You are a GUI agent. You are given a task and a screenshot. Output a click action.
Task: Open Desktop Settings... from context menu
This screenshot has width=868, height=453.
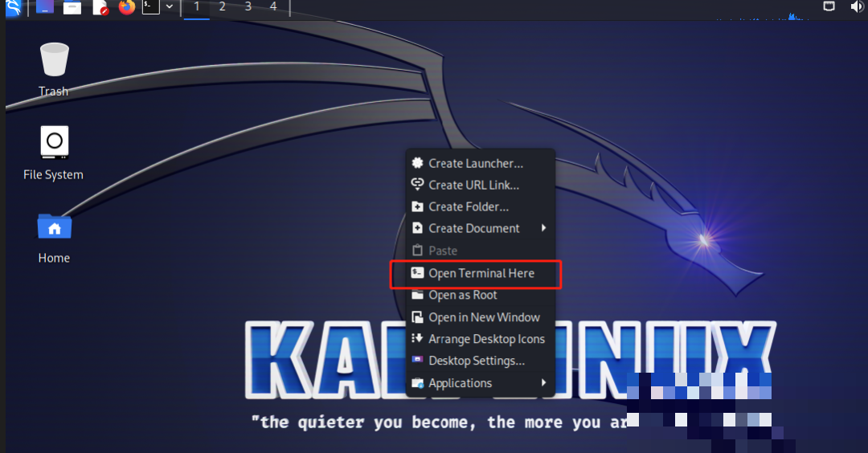(481, 361)
